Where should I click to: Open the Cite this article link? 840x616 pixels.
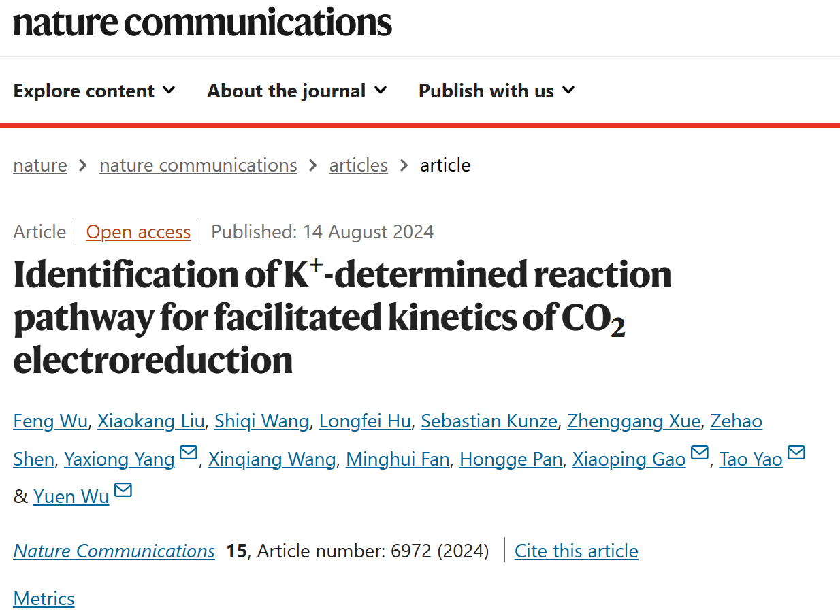point(577,551)
